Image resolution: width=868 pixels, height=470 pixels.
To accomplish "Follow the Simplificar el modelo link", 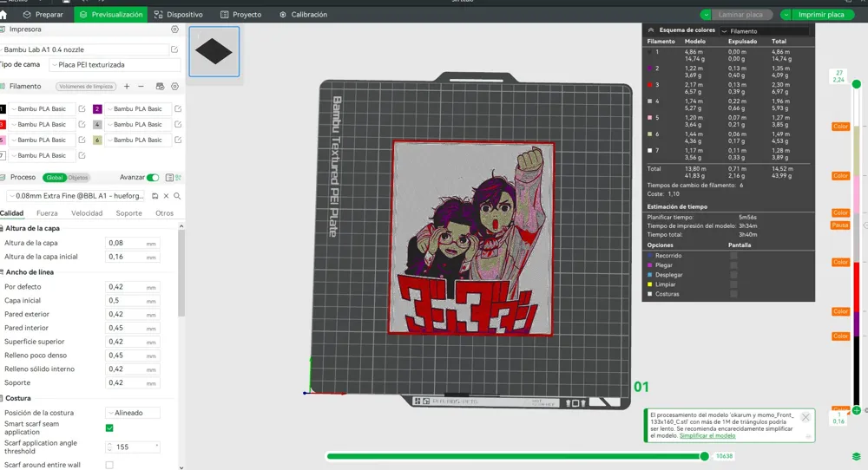I will (707, 435).
